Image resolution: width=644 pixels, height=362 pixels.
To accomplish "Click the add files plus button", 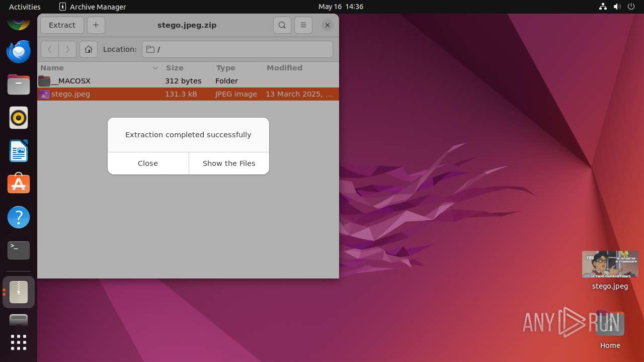I will (x=96, y=25).
